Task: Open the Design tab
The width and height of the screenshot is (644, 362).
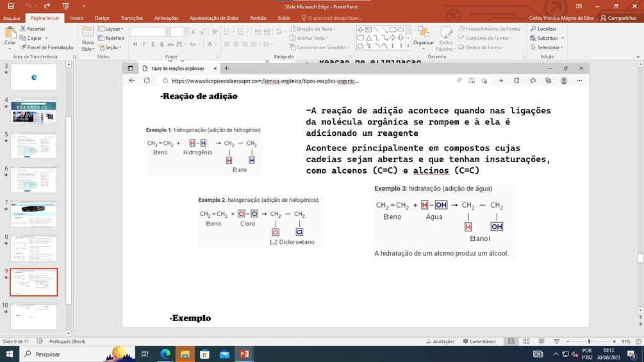Action: pyautogui.click(x=102, y=18)
